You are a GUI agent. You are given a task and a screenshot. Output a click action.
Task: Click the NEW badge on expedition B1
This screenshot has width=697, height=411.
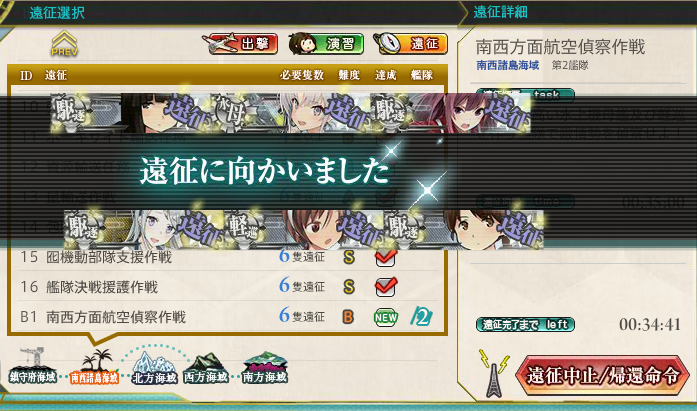pyautogui.click(x=385, y=317)
